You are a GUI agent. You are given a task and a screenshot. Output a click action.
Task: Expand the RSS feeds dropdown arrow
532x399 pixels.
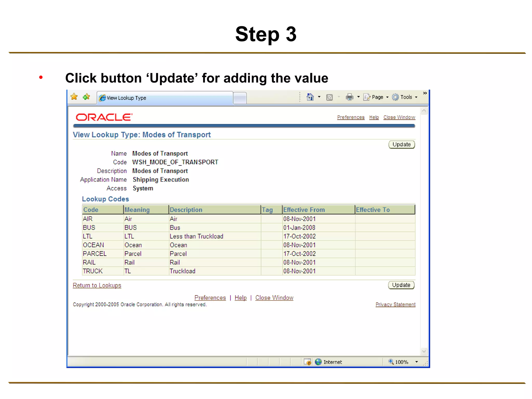[x=339, y=97]
